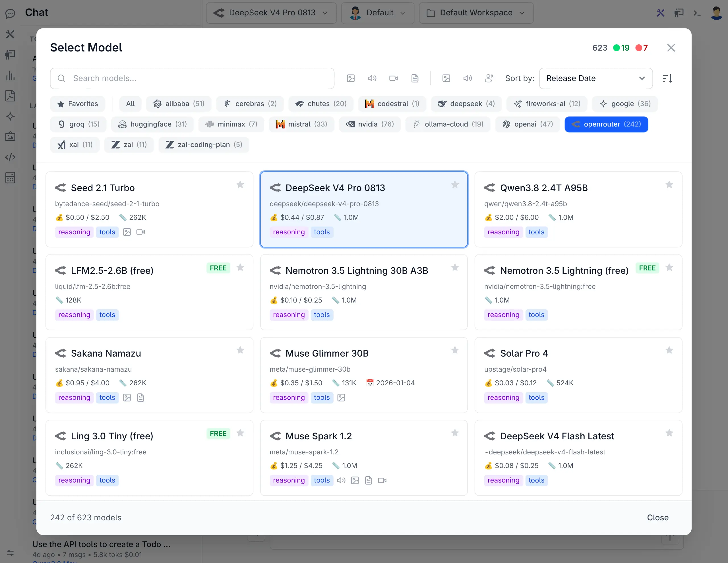This screenshot has height=563, width=728.
Task: Filter models by zai-coding-plan provider
Action: click(204, 145)
